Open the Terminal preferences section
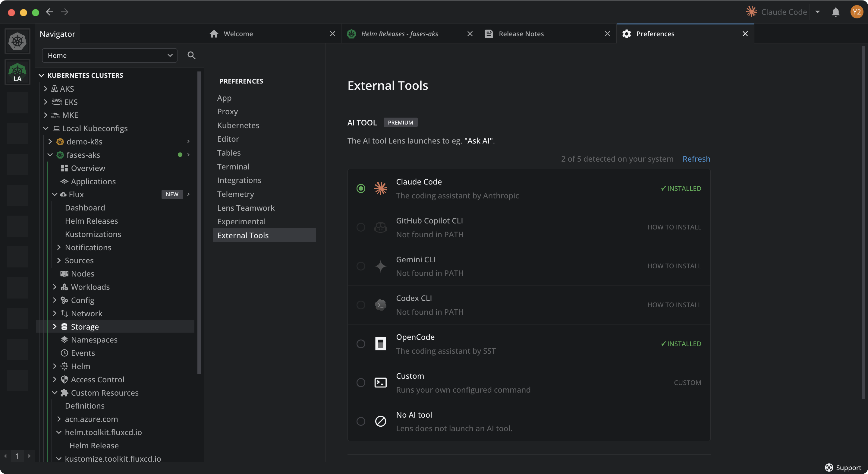868x474 pixels. (x=233, y=166)
